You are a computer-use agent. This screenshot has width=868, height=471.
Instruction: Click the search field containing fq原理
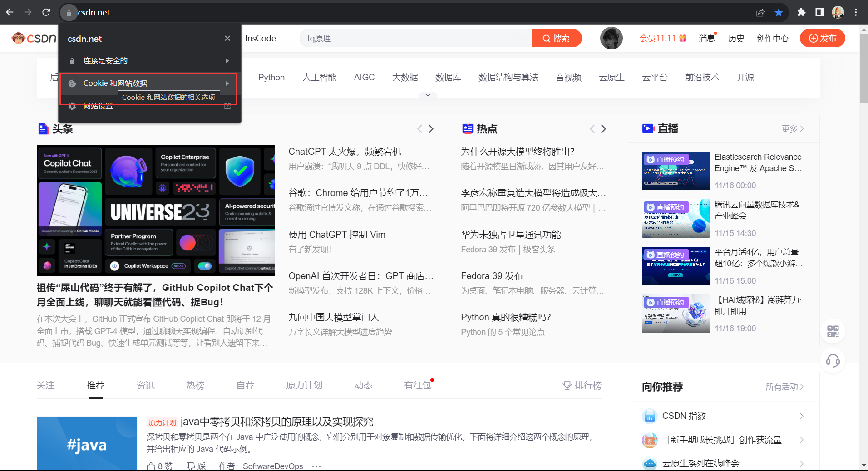[415, 39]
